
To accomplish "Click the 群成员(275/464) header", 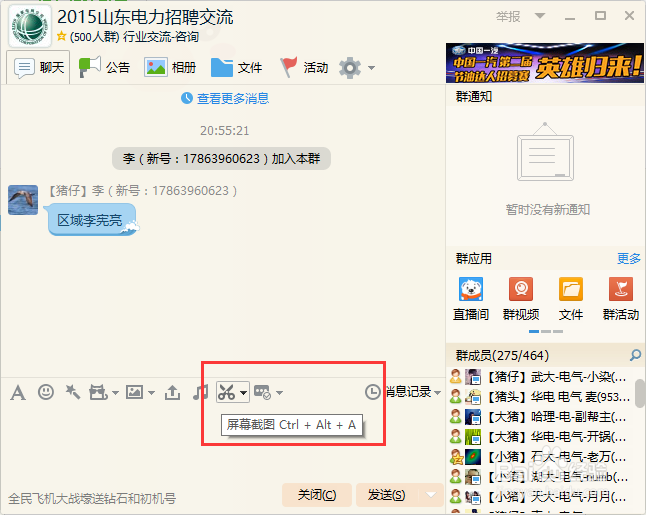I will (x=502, y=355).
